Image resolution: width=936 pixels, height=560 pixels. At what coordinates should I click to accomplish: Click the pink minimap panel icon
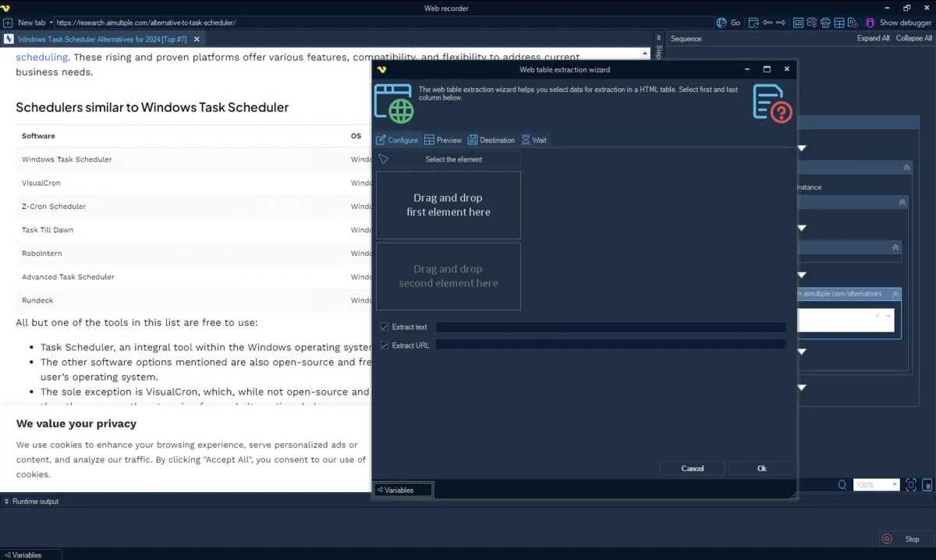(927, 485)
